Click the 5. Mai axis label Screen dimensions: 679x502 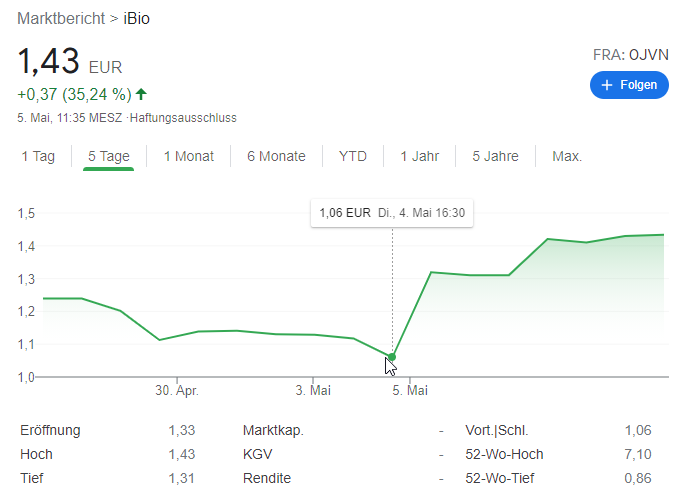click(410, 390)
